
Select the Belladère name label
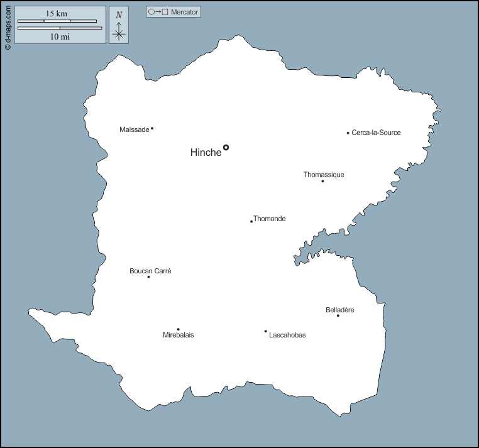point(340,310)
